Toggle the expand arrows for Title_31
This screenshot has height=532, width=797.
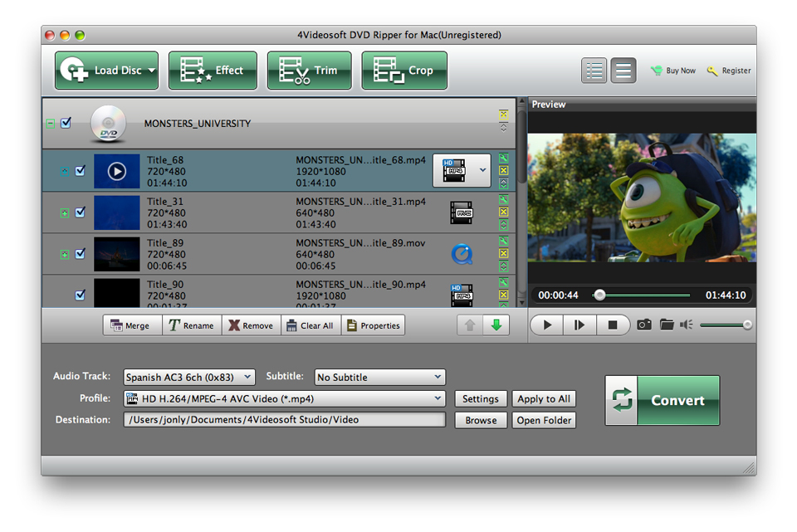(x=503, y=225)
